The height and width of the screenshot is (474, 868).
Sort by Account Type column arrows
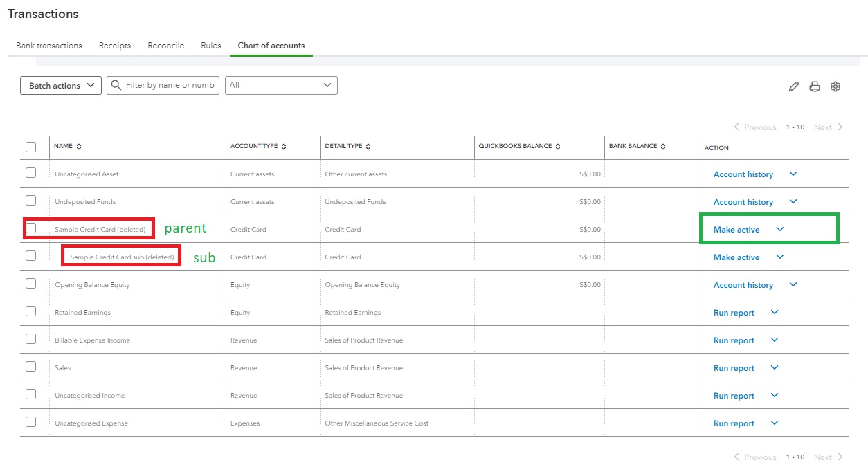point(284,147)
